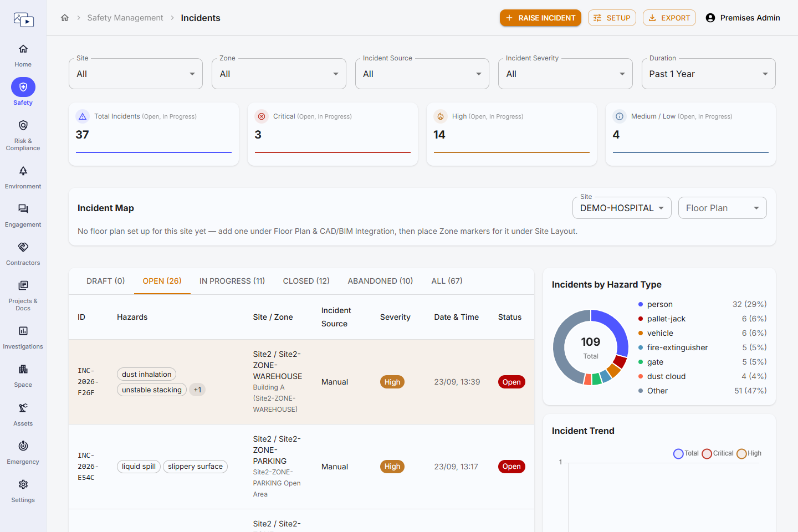Open the Safety shield icon
The image size is (798, 532).
click(23, 87)
